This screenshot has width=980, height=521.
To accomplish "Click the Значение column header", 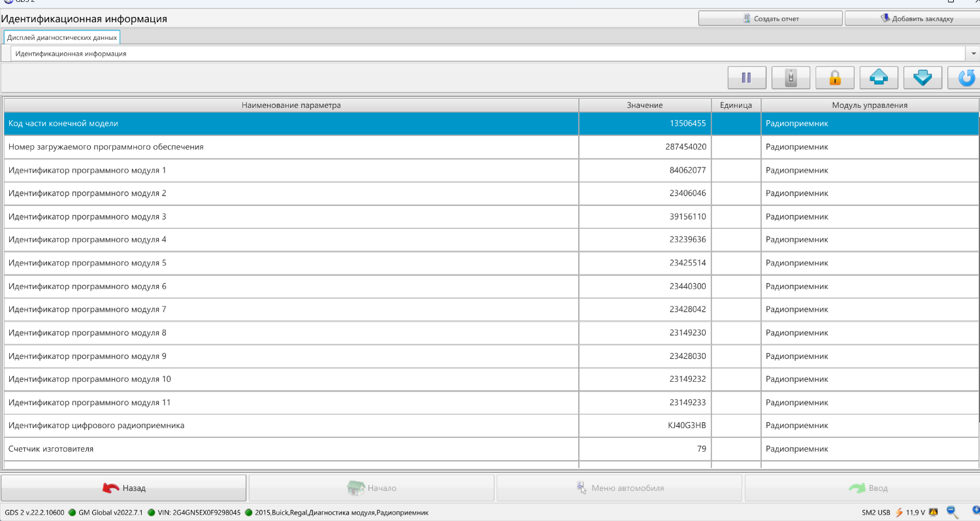I will pos(645,105).
